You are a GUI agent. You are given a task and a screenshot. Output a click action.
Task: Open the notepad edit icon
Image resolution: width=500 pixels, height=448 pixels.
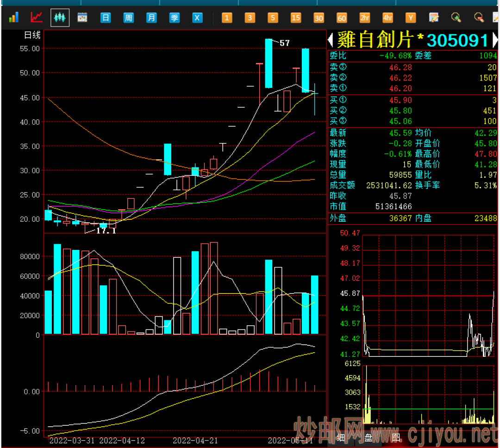(x=434, y=18)
